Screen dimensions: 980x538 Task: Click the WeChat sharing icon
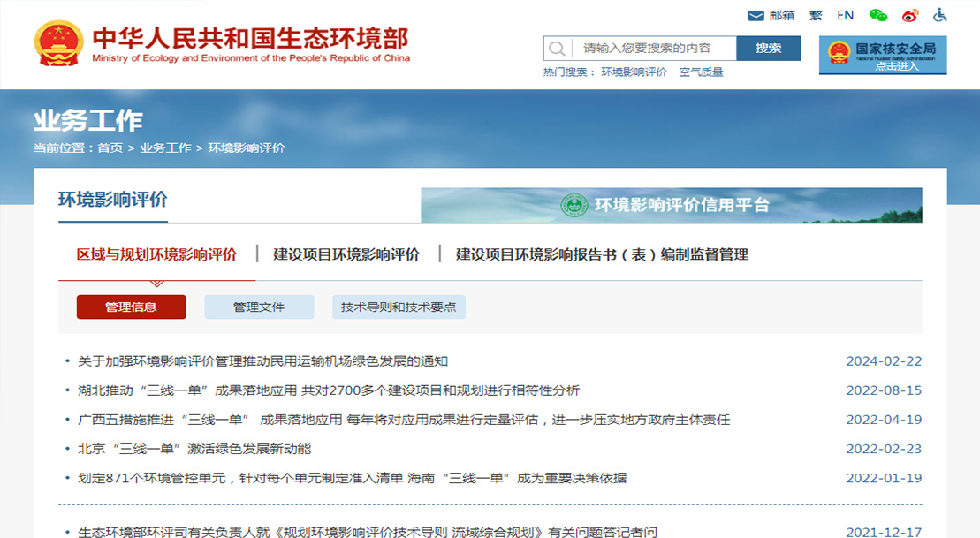click(877, 15)
